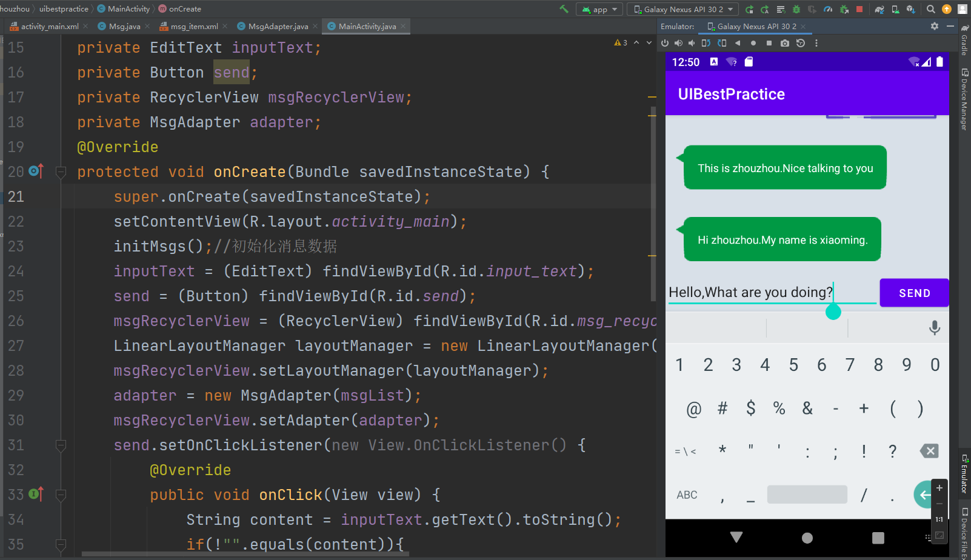The width and height of the screenshot is (971, 560).
Task: Toggle the Emulator tool window button
Action: tap(964, 473)
